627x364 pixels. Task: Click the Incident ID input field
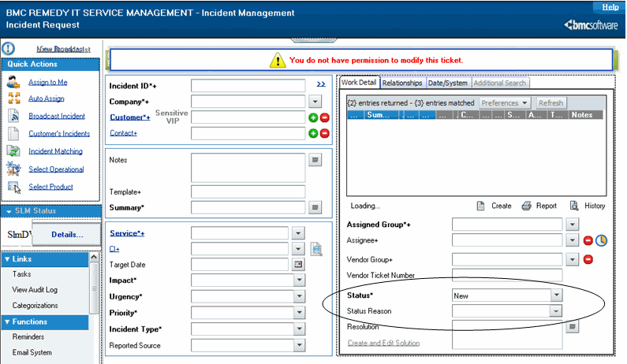(248, 86)
